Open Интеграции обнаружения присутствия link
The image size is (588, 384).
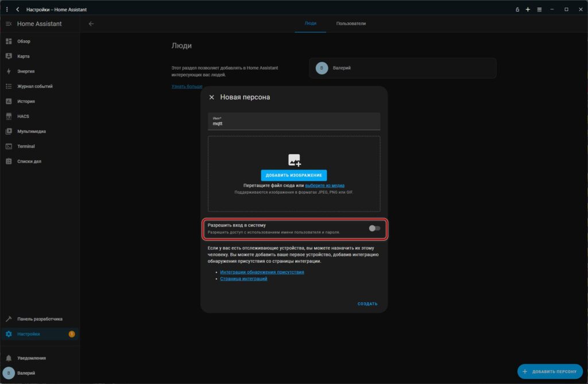click(262, 272)
